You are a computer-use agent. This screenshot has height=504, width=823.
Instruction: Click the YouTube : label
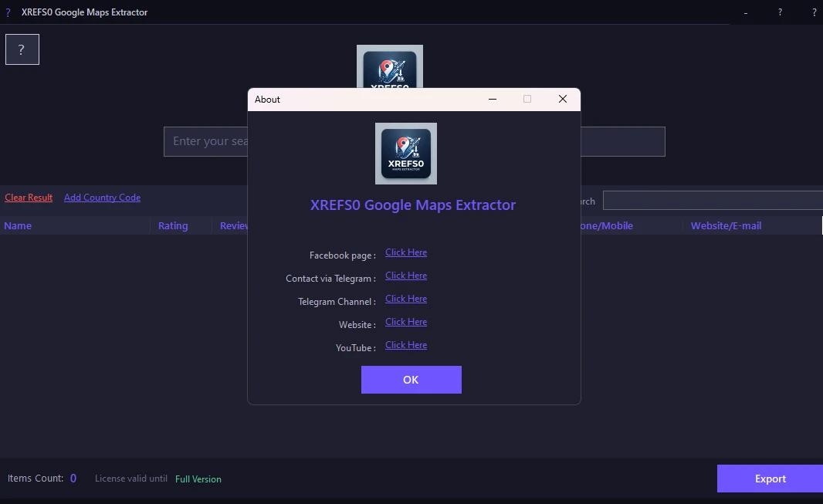(356, 348)
